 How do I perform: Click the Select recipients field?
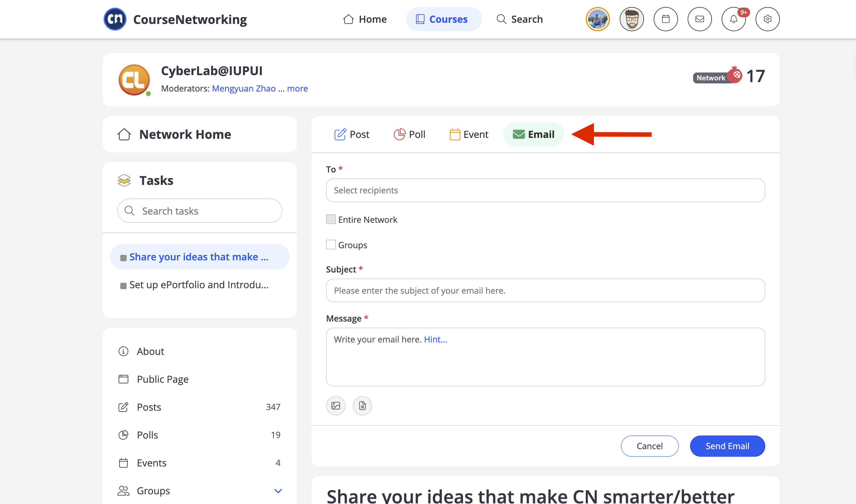[545, 190]
